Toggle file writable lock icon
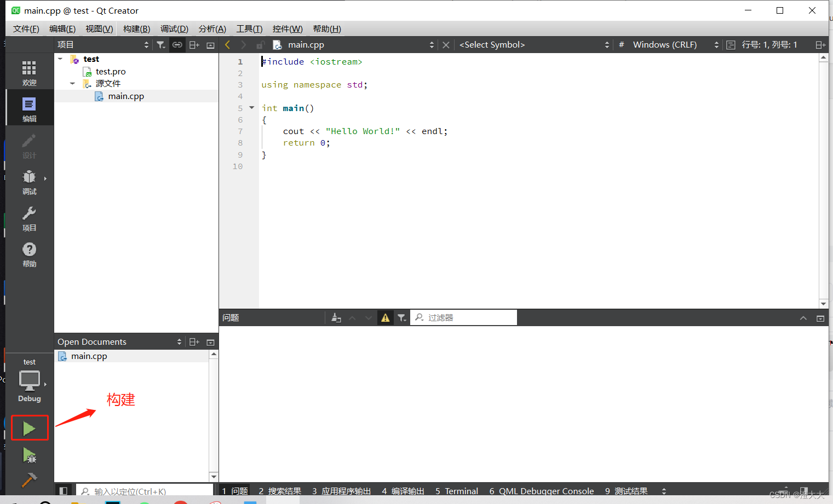 click(x=261, y=45)
